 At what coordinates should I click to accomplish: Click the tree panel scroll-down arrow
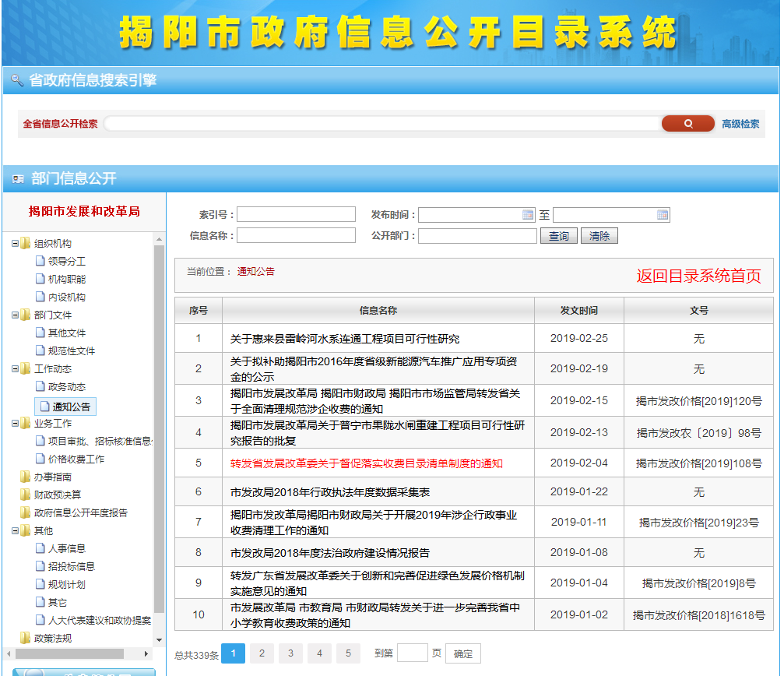[159, 640]
